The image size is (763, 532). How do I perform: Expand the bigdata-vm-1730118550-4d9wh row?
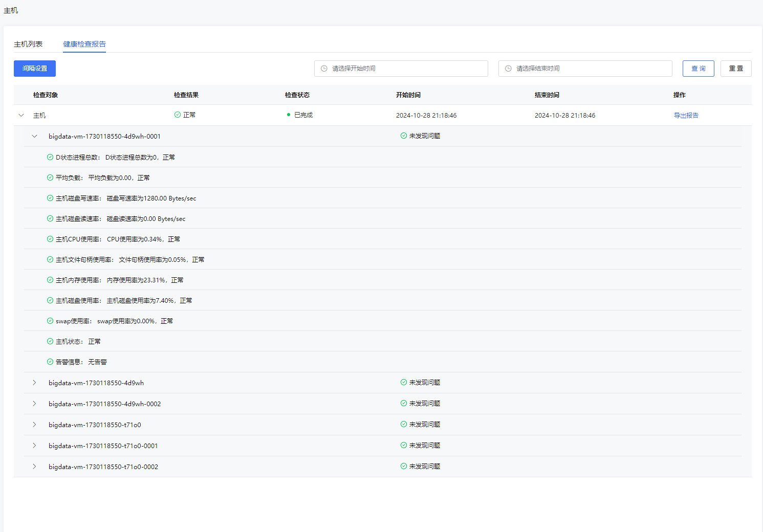coord(34,383)
